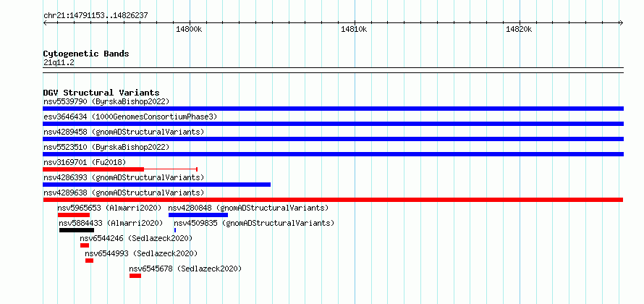Click the nsv4509835 (gnomADStructuralVariants) label
Screen dimensions: 644x304
[x=254, y=223]
